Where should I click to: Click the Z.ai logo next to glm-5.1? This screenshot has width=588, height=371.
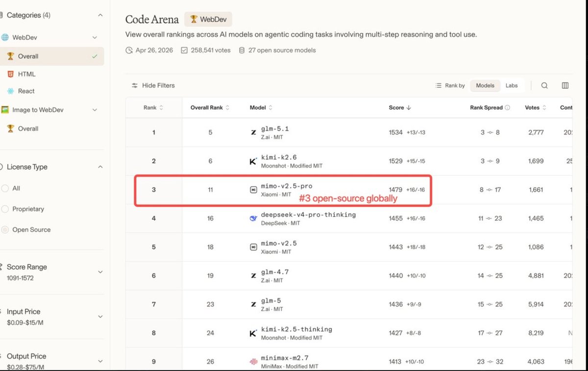(253, 132)
